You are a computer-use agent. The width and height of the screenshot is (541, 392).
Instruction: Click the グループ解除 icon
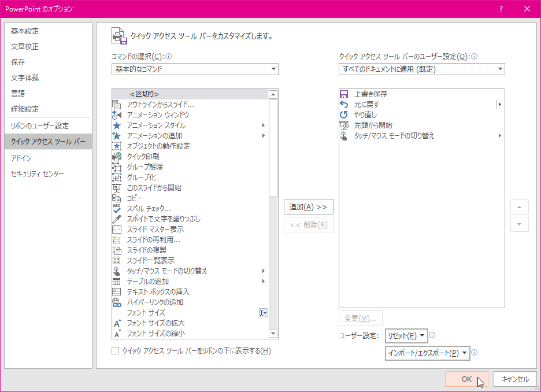click(117, 167)
